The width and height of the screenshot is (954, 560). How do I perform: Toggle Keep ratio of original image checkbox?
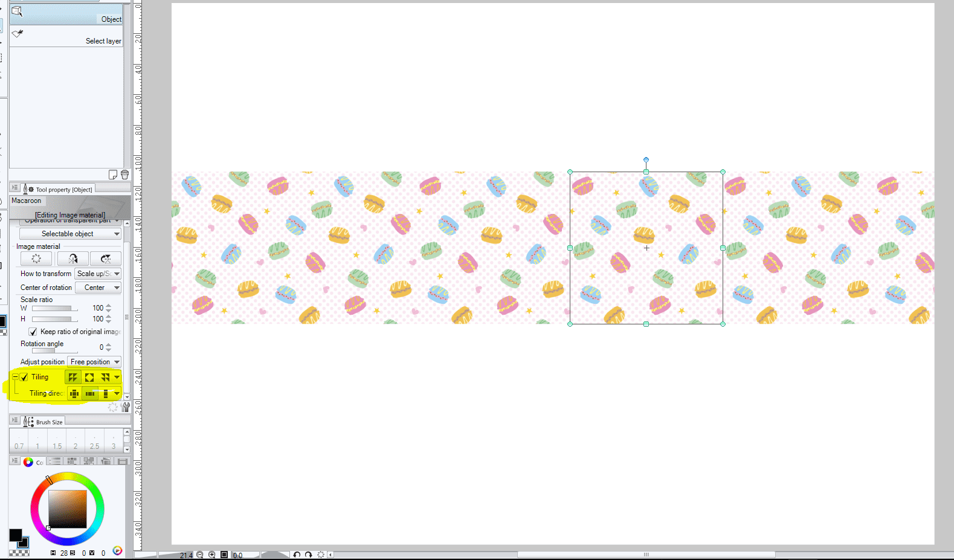point(33,332)
